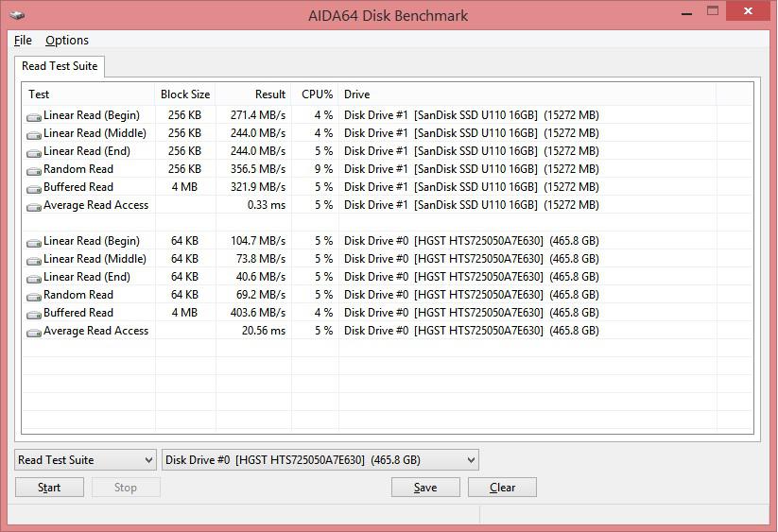Minimize the AIDA64 Disk Benchmark window
The image size is (778, 532).
[x=686, y=12]
